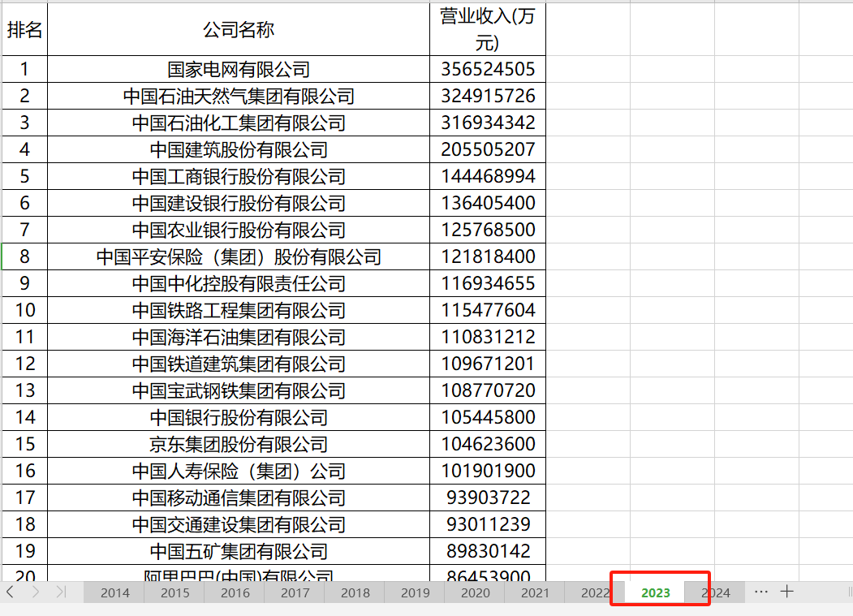Click revenue value 104623600

coord(488,444)
